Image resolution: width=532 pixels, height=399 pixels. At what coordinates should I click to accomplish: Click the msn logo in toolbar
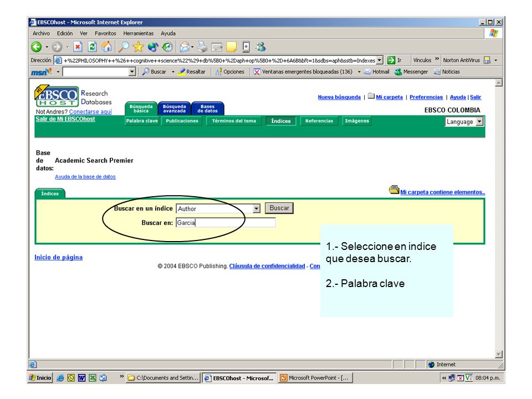(x=41, y=72)
